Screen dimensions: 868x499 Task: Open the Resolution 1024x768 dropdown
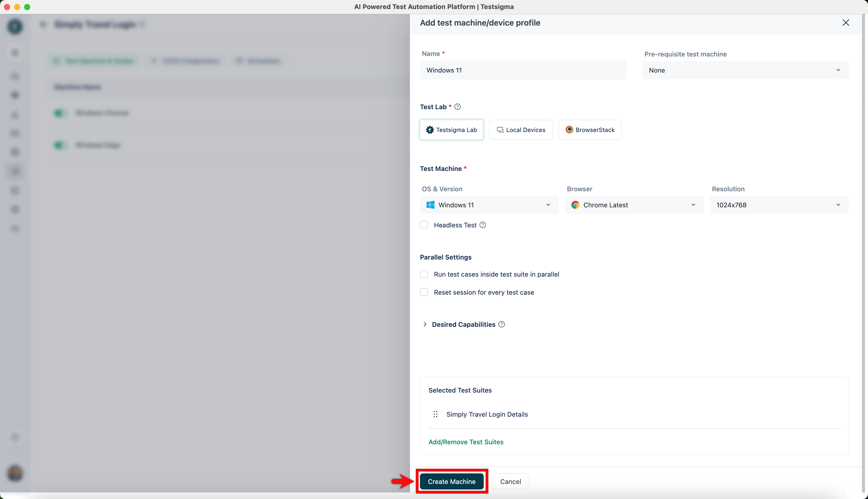779,205
